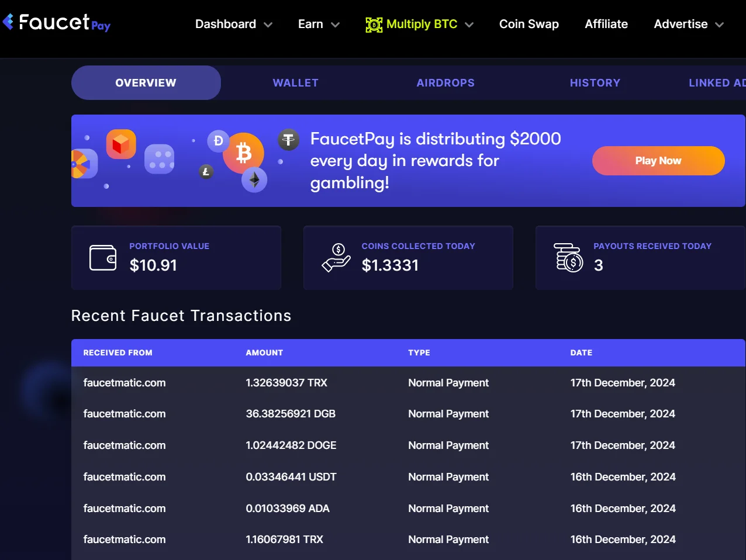Click the 1.32639037 TRX amount
Screen dimensions: 746x560
point(286,383)
